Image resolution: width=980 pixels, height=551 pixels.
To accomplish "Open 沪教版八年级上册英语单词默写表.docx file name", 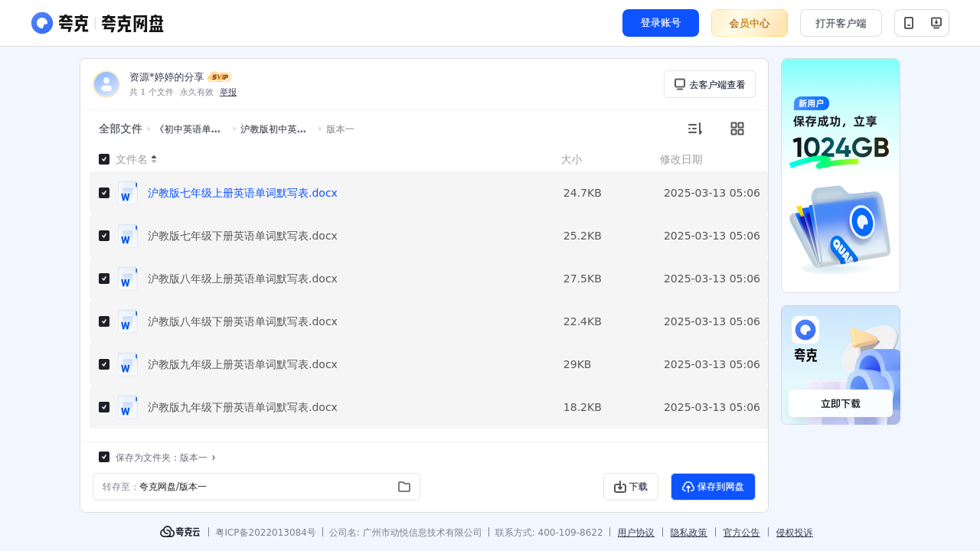I will click(x=243, y=279).
